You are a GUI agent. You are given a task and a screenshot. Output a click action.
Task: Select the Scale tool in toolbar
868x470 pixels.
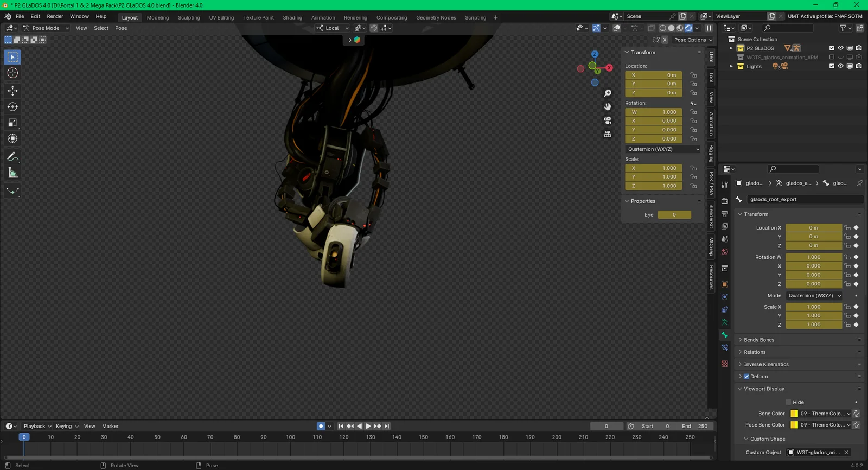(x=12, y=123)
